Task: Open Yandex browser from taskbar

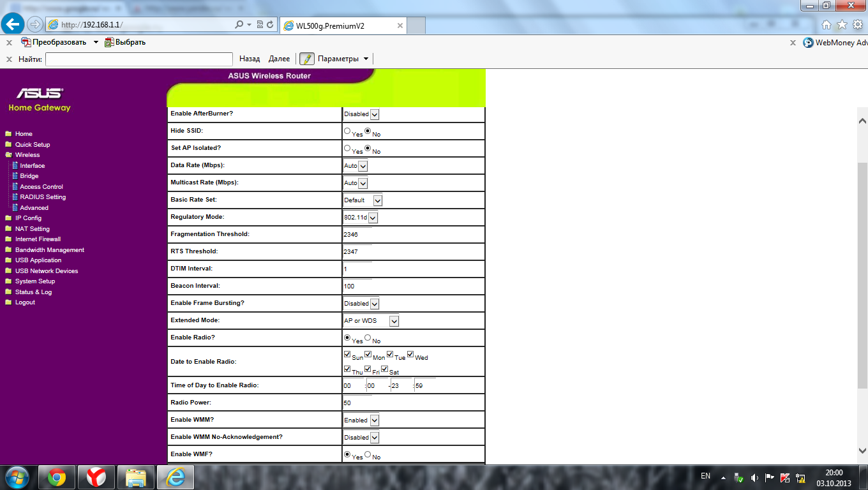Action: pyautogui.click(x=96, y=477)
